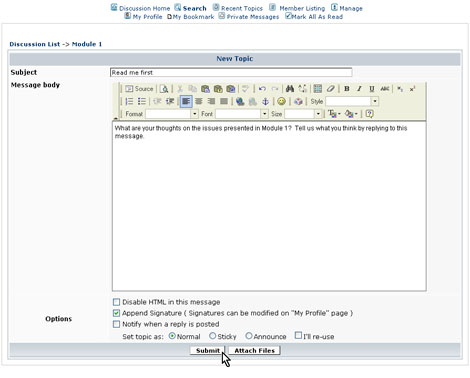Select Normal topic type
470x378 pixels.
click(x=172, y=336)
